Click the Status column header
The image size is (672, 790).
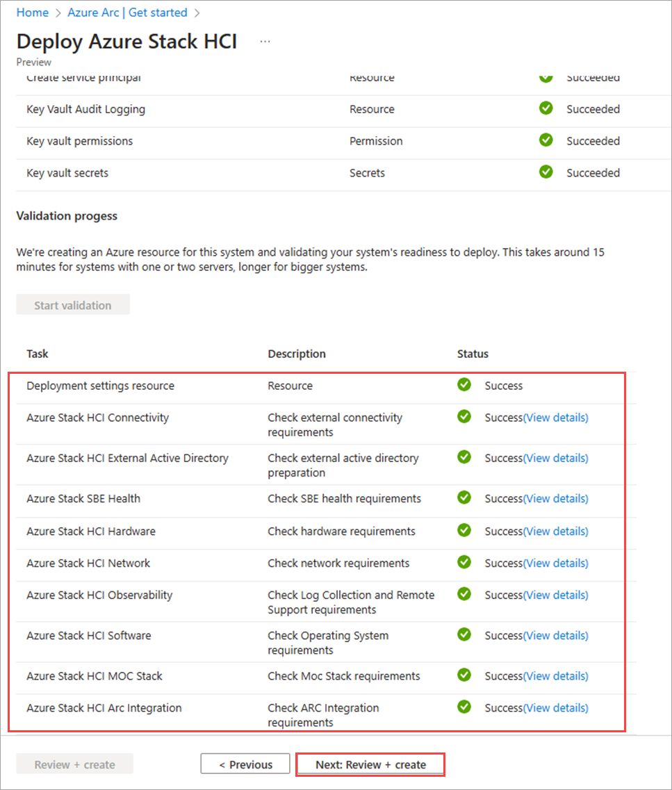[x=473, y=354]
